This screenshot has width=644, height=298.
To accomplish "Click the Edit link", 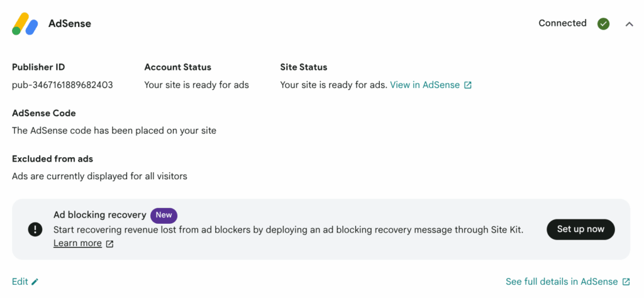I will point(20,282).
